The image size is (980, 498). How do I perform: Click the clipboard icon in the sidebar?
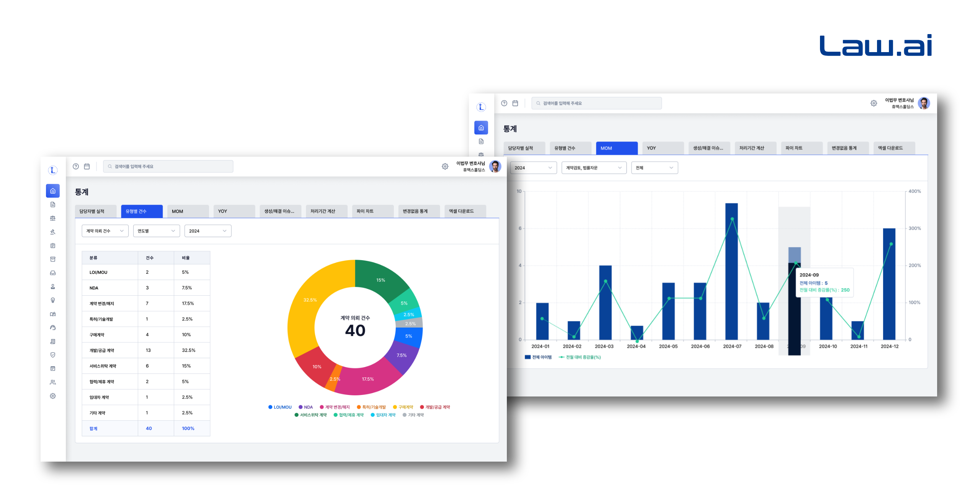53,246
